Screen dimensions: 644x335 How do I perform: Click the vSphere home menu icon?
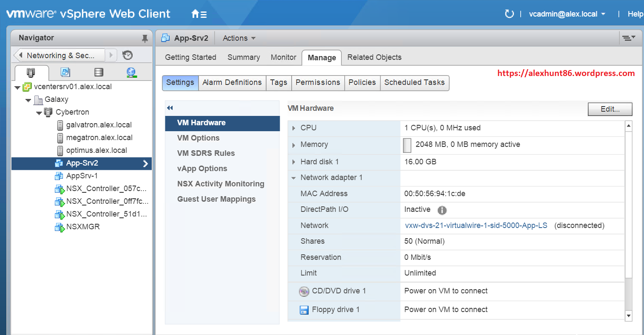point(199,14)
